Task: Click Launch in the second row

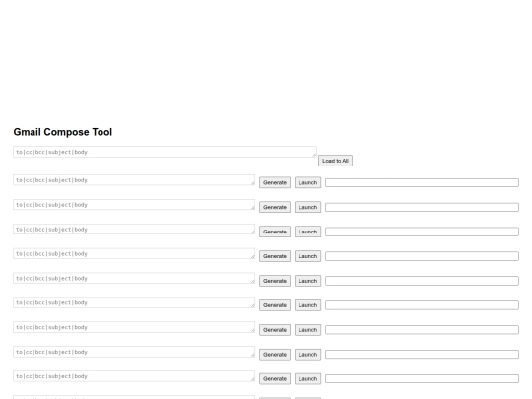Action: click(x=307, y=207)
